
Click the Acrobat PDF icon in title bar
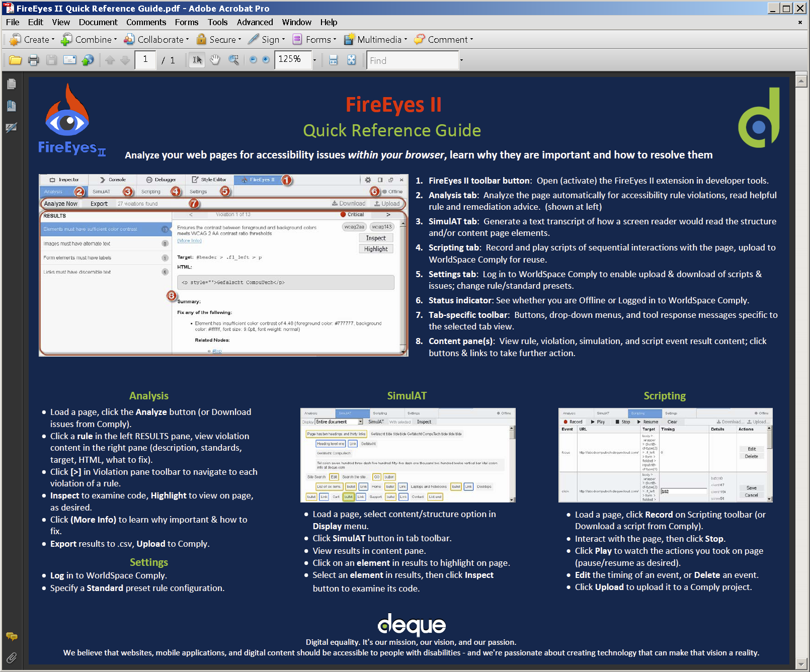coord(9,8)
